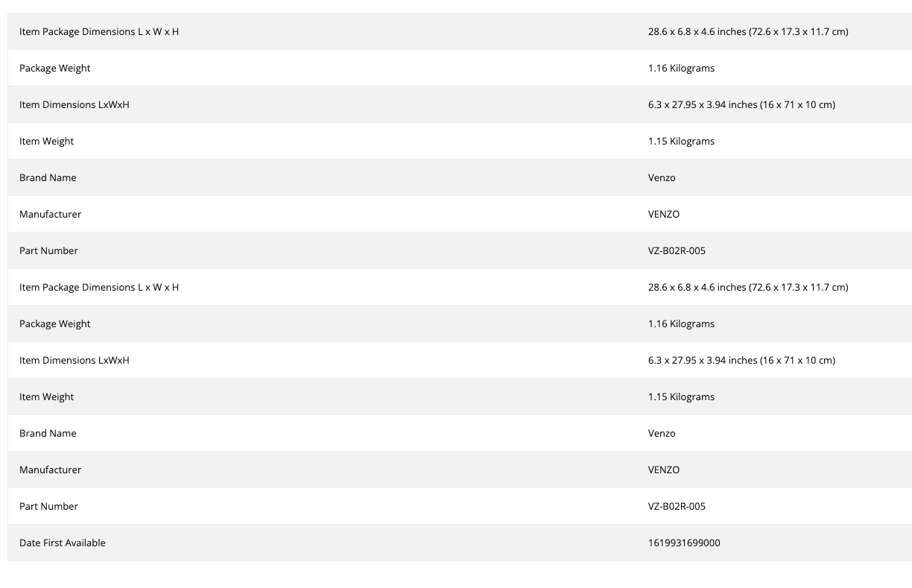This screenshot has width=912, height=588.
Task: Click the first Brand Name label
Action: 48,177
